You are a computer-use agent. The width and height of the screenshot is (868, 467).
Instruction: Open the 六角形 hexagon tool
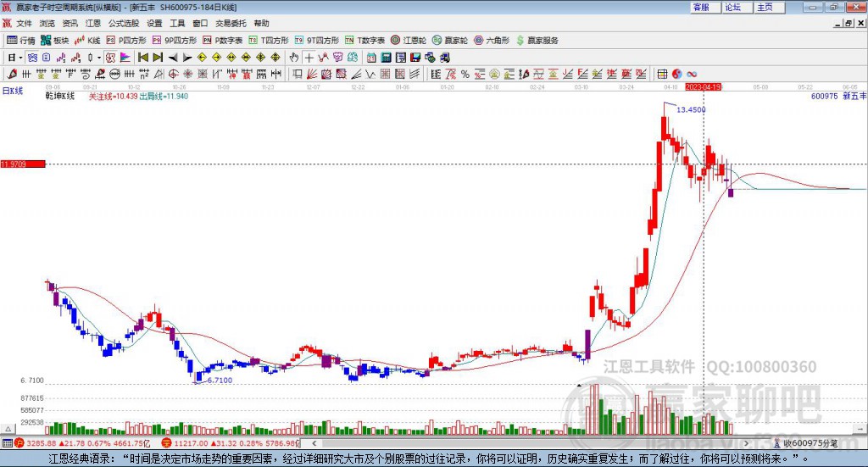point(492,41)
